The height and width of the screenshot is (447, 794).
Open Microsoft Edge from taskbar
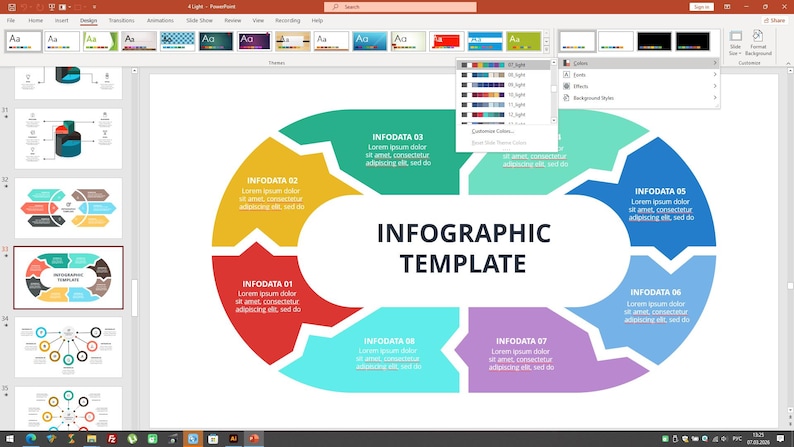pyautogui.click(x=31, y=439)
